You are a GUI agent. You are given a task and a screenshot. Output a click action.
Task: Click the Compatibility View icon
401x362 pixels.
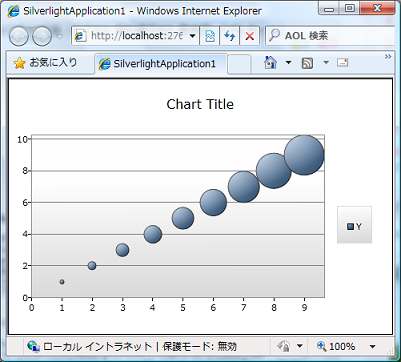210,36
